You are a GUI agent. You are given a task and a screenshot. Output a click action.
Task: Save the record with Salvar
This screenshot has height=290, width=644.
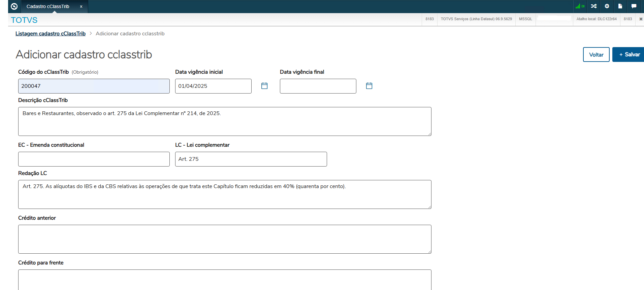click(x=629, y=55)
